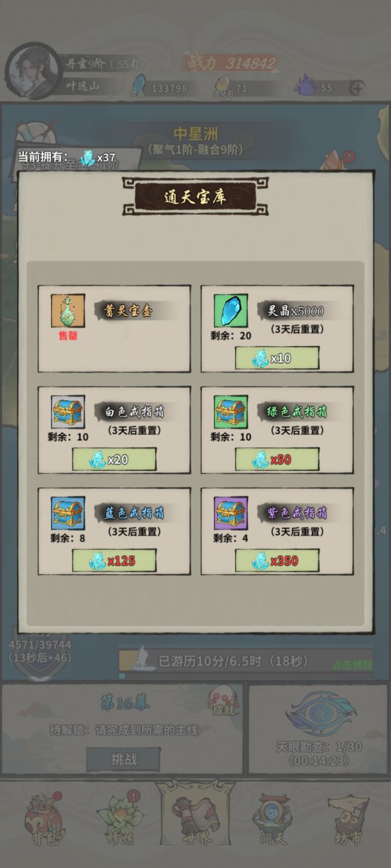Tap the 已游历 travel progress bar
The width and height of the screenshot is (391, 868).
click(246, 662)
